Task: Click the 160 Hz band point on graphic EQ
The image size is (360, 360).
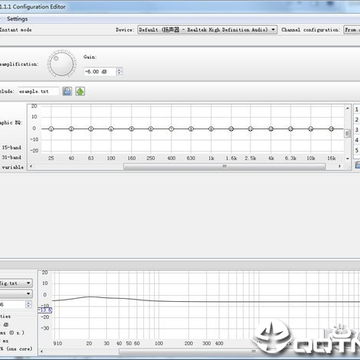Action: (x=131, y=129)
